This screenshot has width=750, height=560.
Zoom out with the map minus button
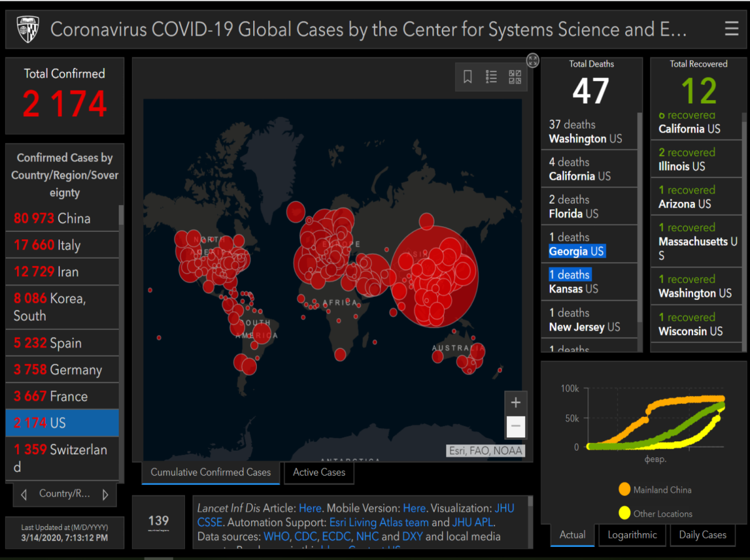tap(516, 426)
